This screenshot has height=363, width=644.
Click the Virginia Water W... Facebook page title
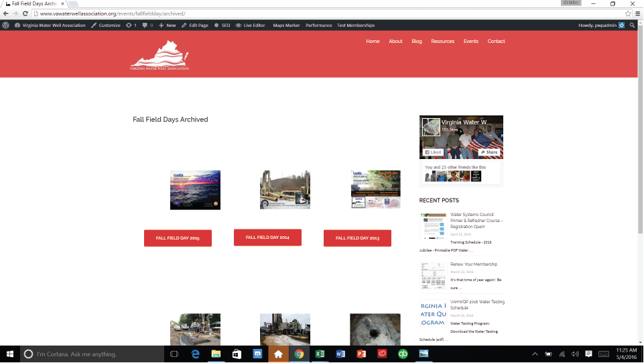[466, 122]
